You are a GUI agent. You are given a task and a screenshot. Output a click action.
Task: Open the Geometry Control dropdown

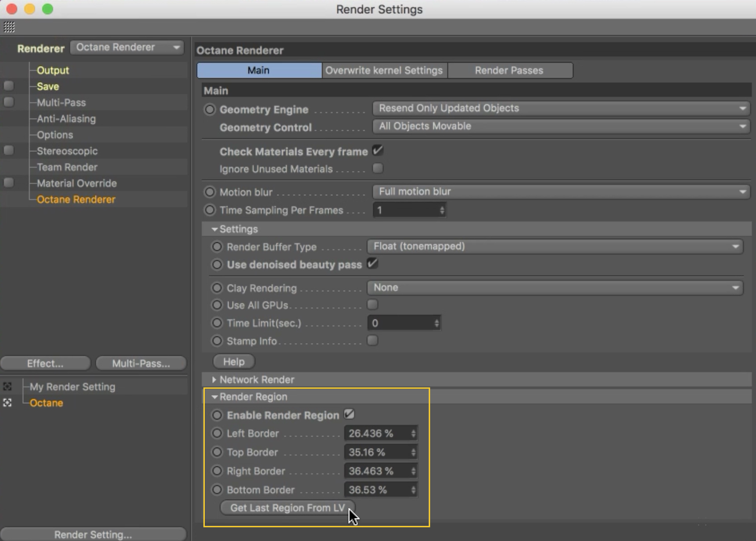click(561, 126)
